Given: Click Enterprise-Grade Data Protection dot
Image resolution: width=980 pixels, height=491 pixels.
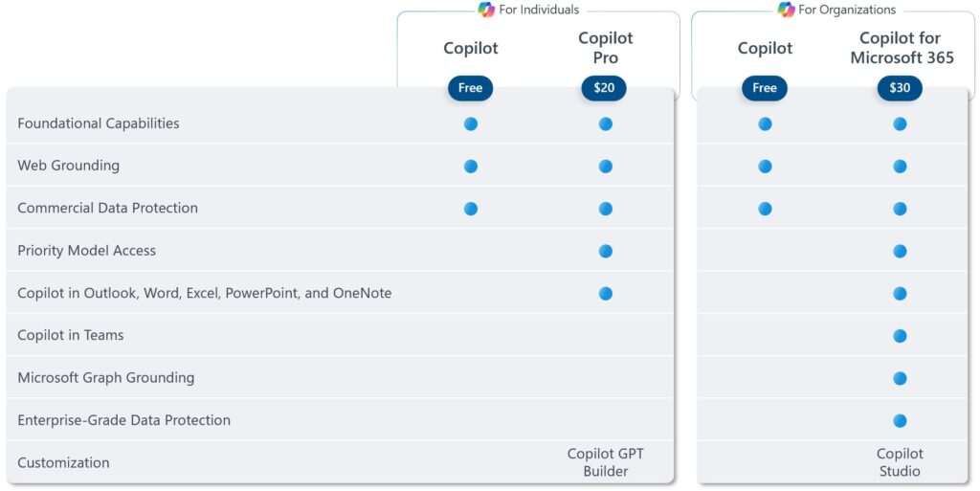Looking at the screenshot, I should tap(900, 421).
